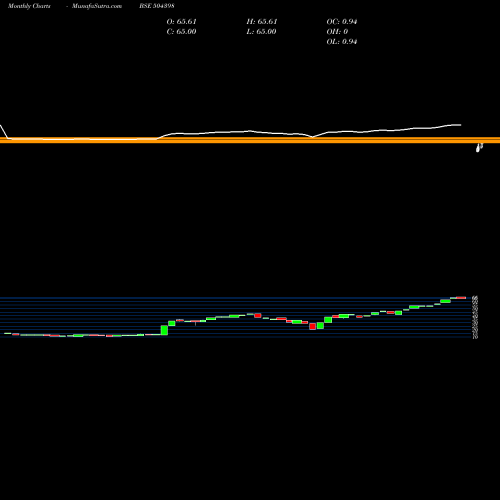Click the 'OH: 0' value
Screen dimensions: 500x500
(x=337, y=32)
